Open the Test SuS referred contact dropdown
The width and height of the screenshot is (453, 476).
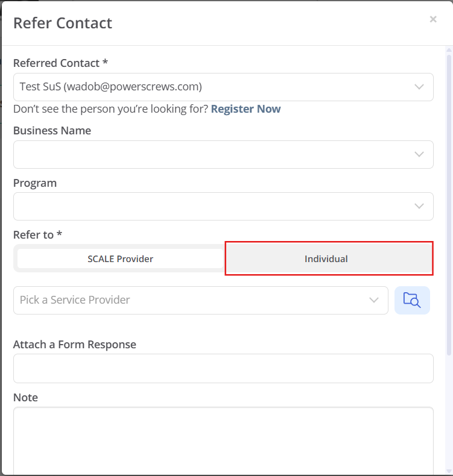pyautogui.click(x=223, y=87)
